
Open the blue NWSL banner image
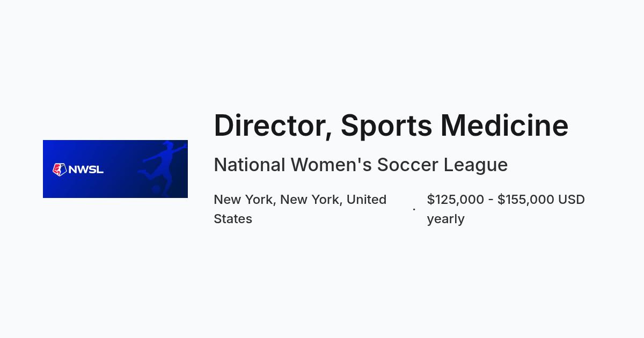tap(115, 169)
